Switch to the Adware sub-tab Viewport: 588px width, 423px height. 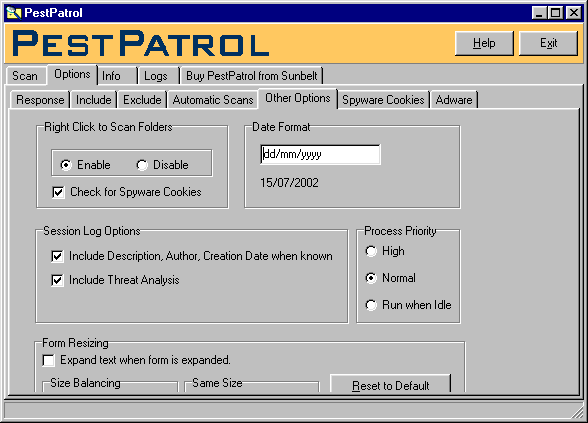[454, 100]
